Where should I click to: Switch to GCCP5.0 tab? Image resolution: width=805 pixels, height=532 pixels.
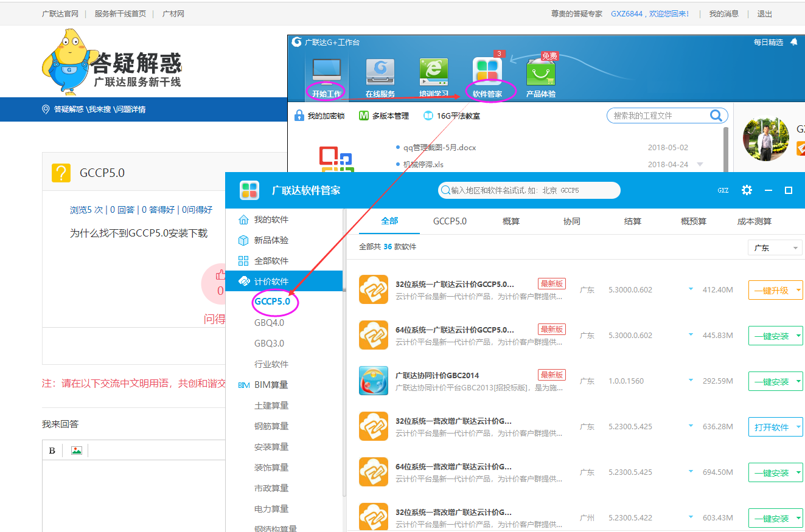pyautogui.click(x=450, y=221)
